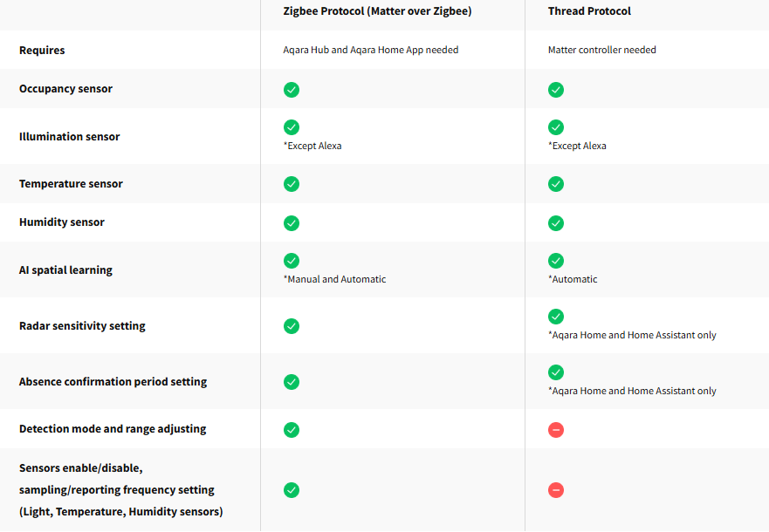This screenshot has height=532, width=769.
Task: Click Thread checkmark for Absence confirmation period
Action: (x=556, y=372)
